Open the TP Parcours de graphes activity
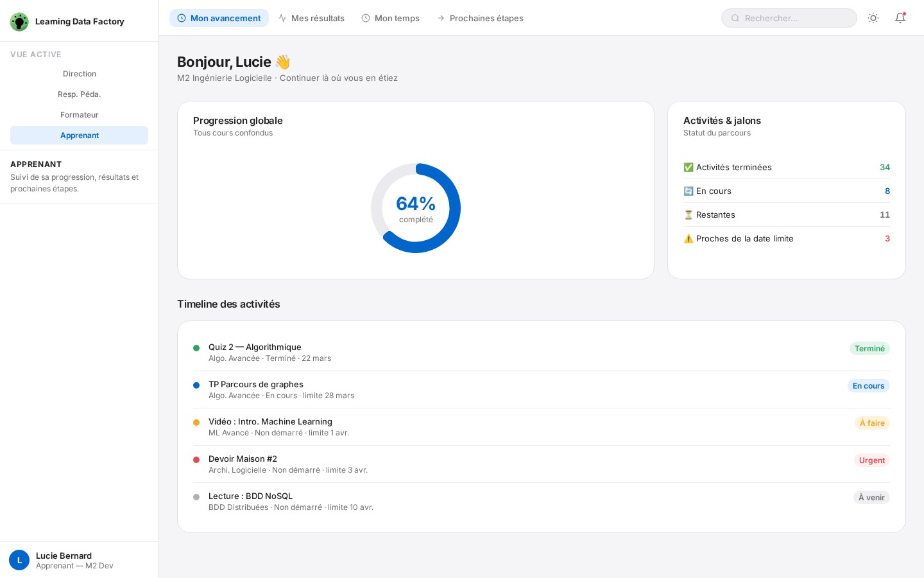The image size is (924, 578). tap(256, 385)
